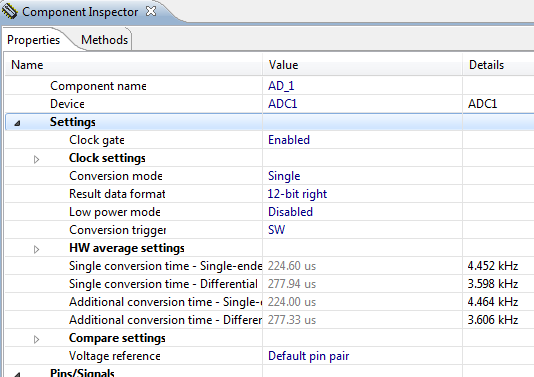Toggle the Clock gate Enabled value
Viewport: 534px width, 377px height.
point(362,140)
